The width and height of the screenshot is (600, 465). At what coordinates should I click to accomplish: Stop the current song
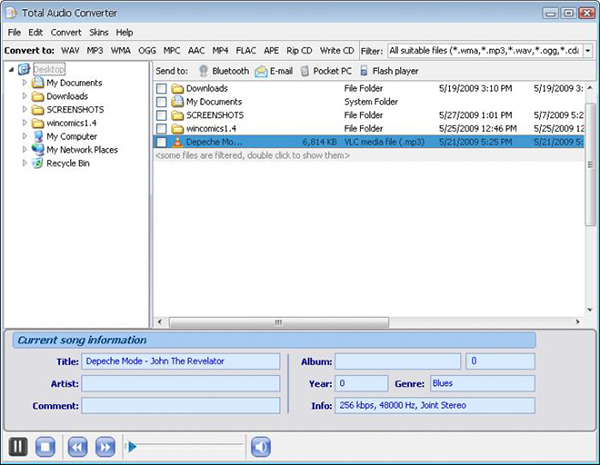coord(44,447)
